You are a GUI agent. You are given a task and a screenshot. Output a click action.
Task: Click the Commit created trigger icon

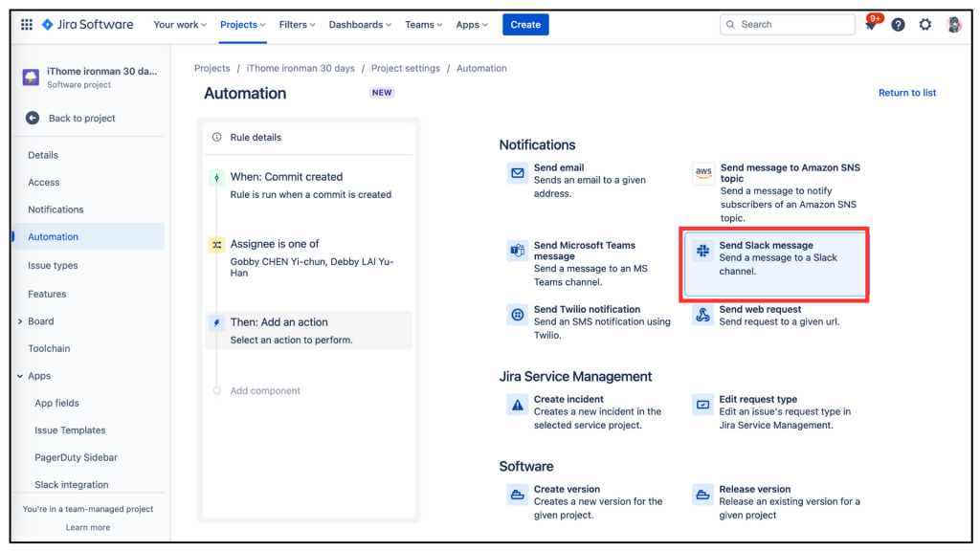pyautogui.click(x=216, y=177)
